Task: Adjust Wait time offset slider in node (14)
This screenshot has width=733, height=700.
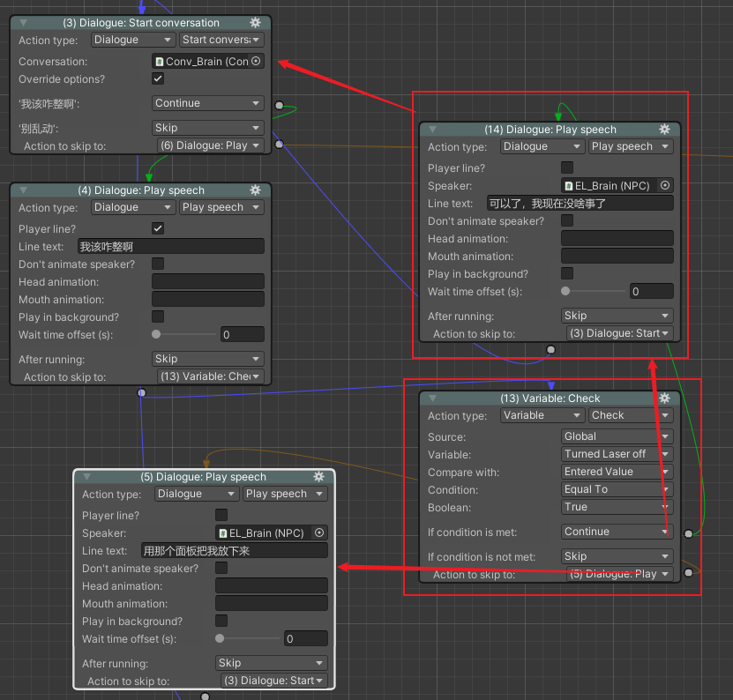Action: pos(595,291)
